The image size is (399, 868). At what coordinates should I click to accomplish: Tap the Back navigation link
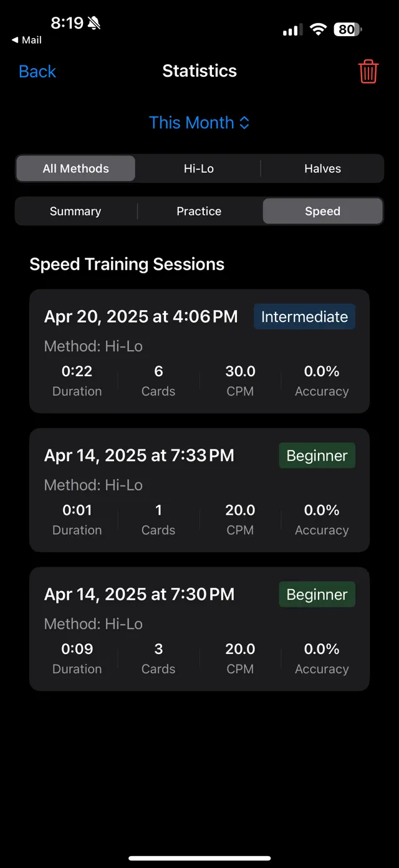pyautogui.click(x=37, y=71)
